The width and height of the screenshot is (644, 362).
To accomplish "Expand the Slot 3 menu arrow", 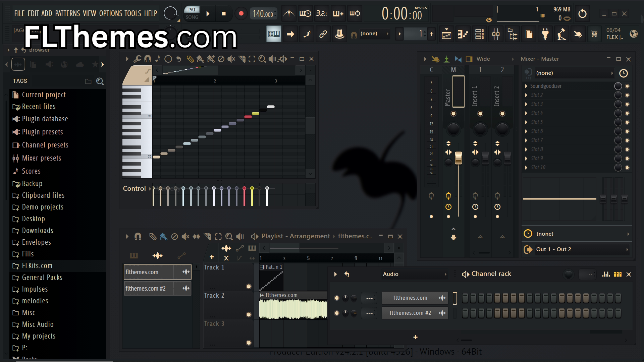I will point(526,104).
